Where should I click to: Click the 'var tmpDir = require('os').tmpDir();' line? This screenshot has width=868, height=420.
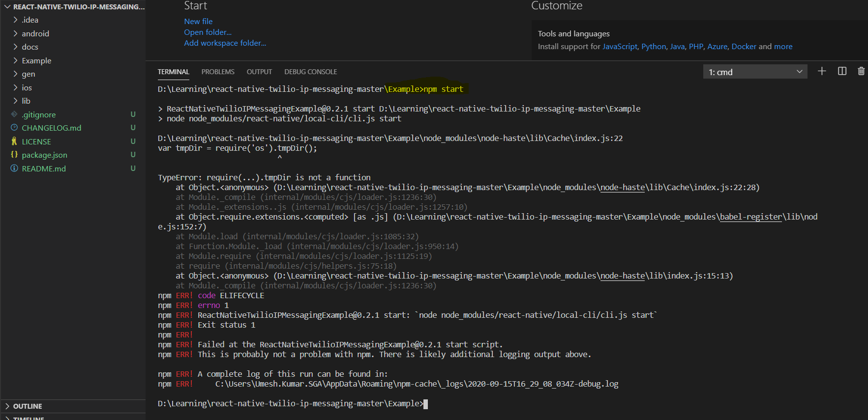coord(237,148)
